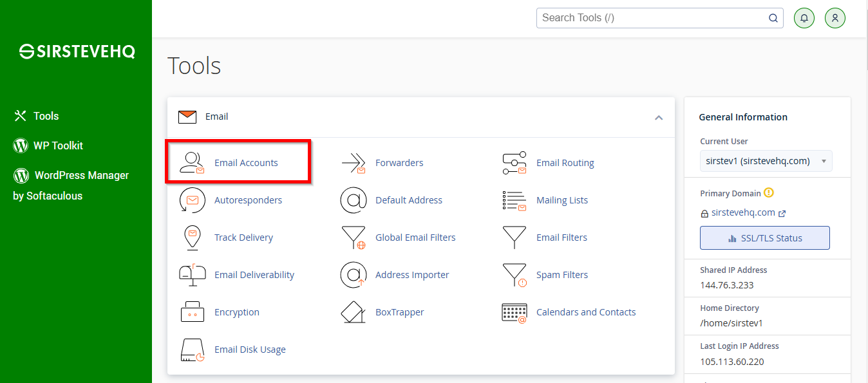
Task: Click the Shared IP address 144.76.3.233
Action: point(727,285)
